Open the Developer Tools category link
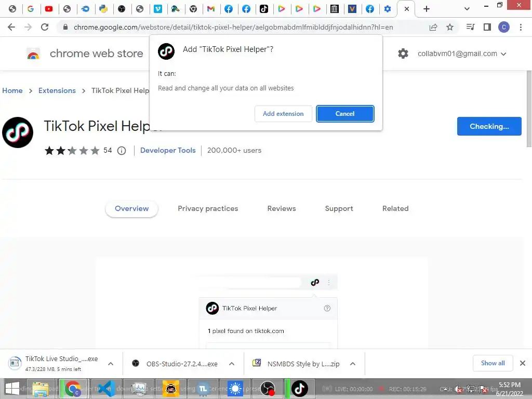The image size is (532, 399). tap(168, 150)
